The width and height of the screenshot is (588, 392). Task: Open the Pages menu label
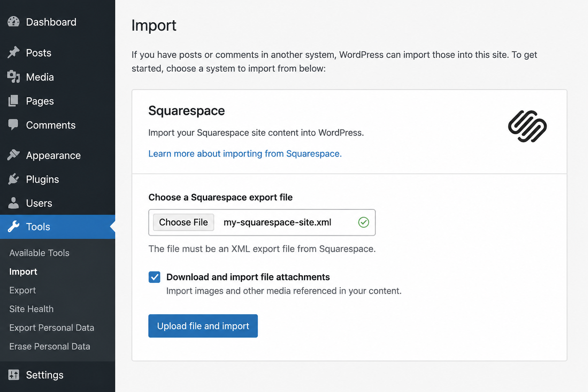[40, 101]
